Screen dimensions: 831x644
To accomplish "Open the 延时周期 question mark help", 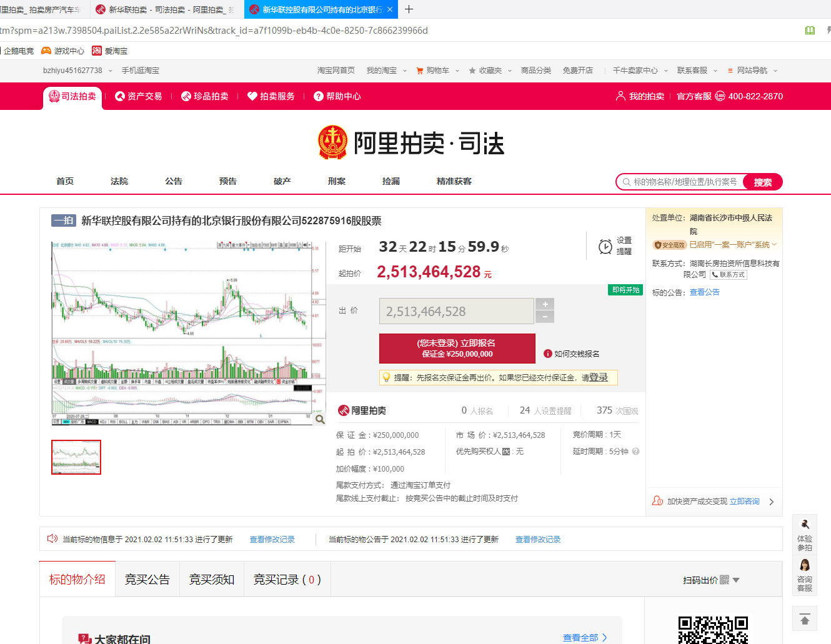I will [x=635, y=452].
